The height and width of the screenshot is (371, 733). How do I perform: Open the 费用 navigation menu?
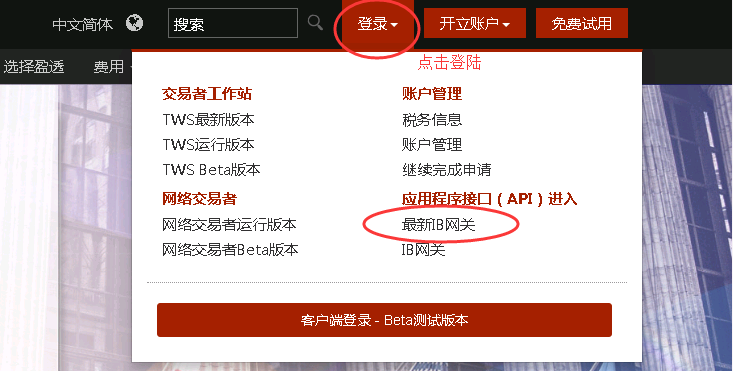coord(109,67)
